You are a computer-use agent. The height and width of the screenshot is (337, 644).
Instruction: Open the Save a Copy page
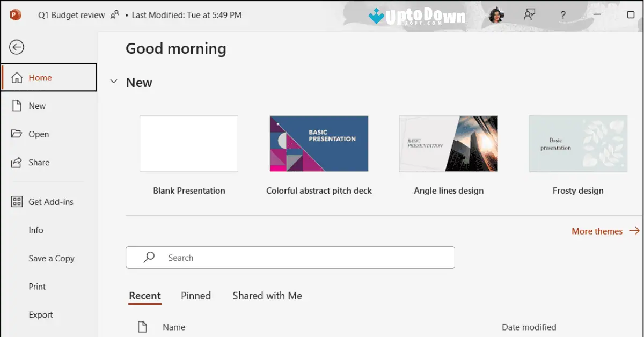52,258
